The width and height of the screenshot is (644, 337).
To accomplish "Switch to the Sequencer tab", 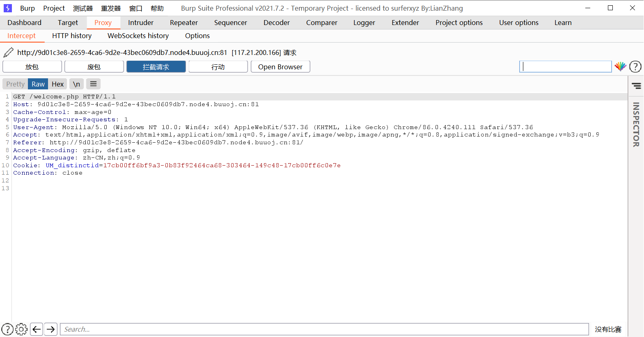I will tap(231, 23).
